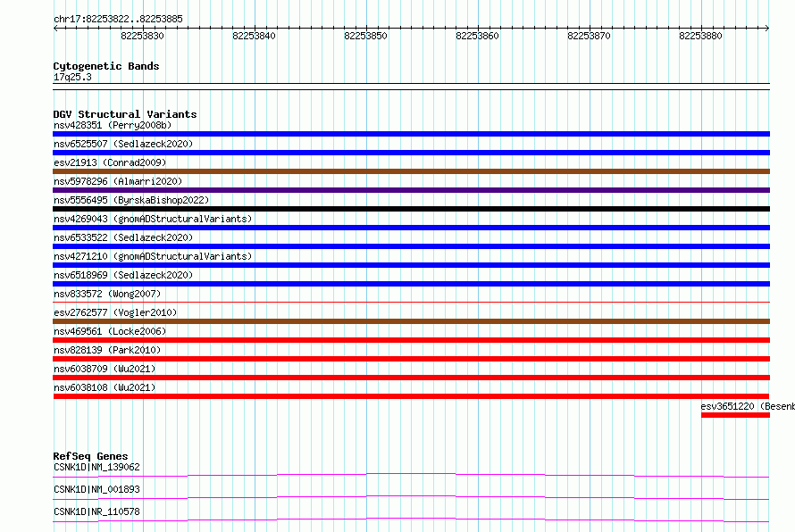Screen dimensions: 795x532
Task: Click ruler position 82253880
Action: (x=700, y=36)
